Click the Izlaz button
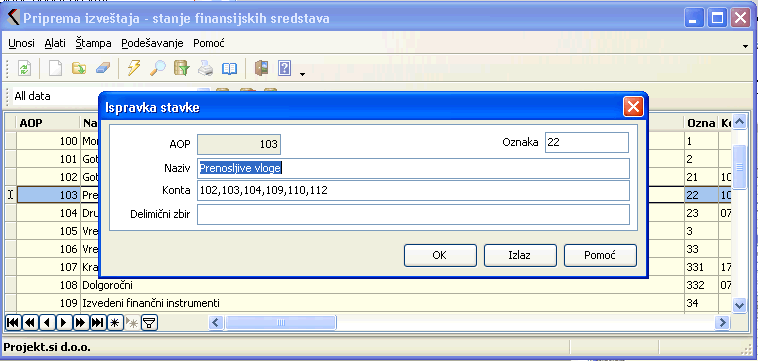The image size is (758, 361). tap(520, 255)
